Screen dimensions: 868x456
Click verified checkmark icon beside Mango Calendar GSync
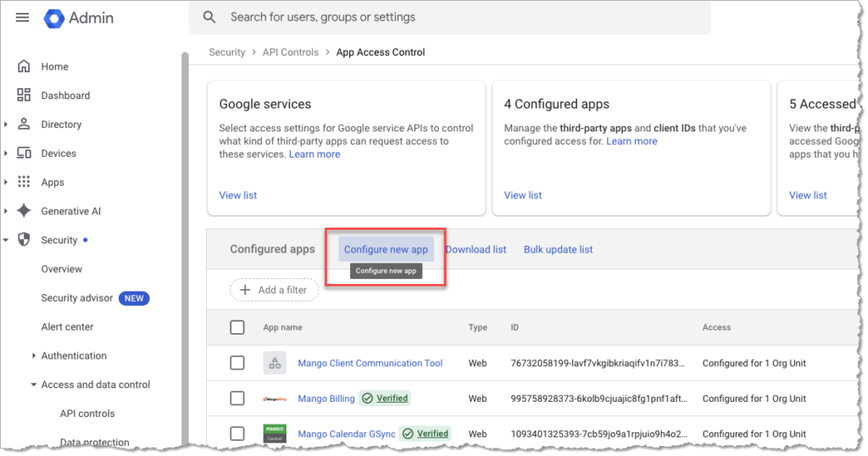click(x=408, y=434)
